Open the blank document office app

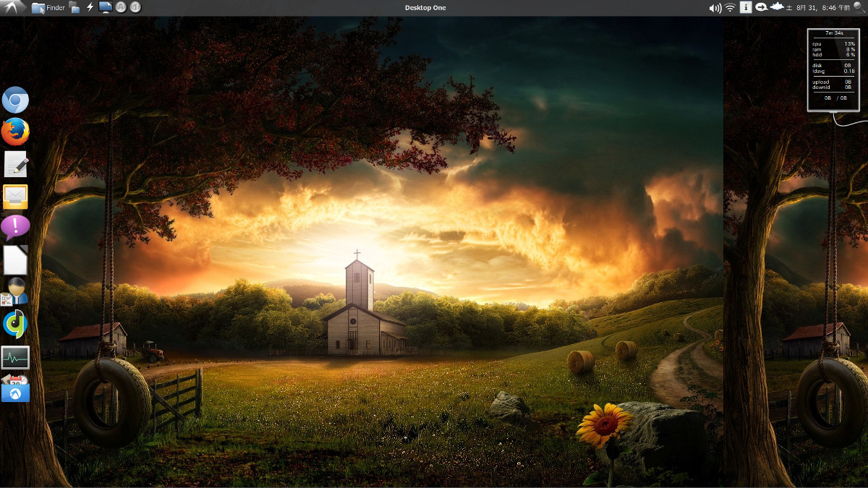(x=15, y=260)
